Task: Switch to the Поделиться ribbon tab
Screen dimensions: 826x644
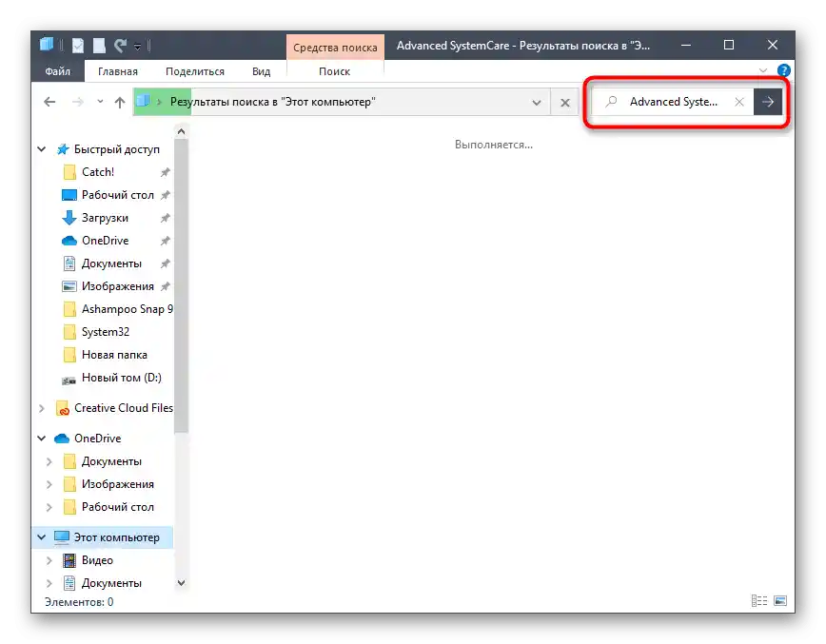Action: [195, 71]
